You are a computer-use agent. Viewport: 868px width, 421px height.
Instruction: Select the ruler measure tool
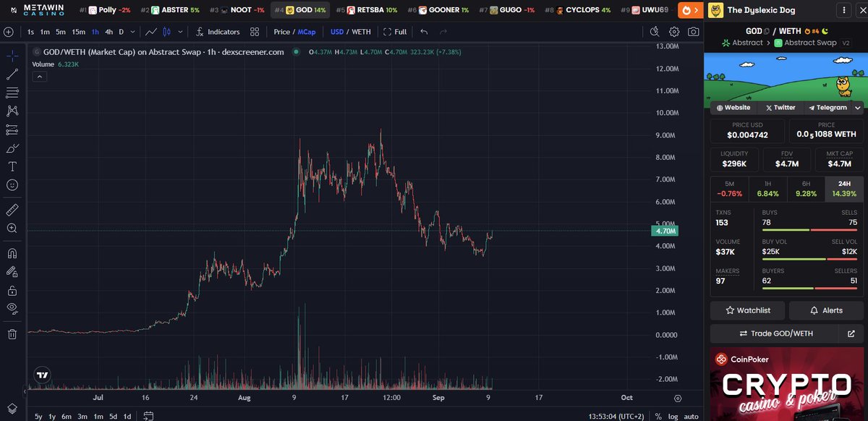pyautogui.click(x=12, y=210)
